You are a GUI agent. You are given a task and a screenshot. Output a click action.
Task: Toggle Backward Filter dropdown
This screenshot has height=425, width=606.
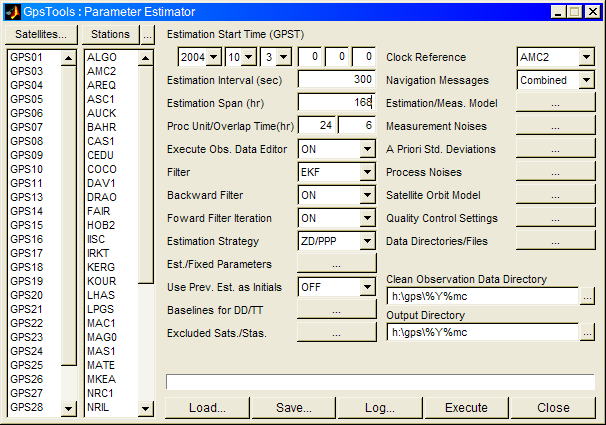(x=367, y=195)
